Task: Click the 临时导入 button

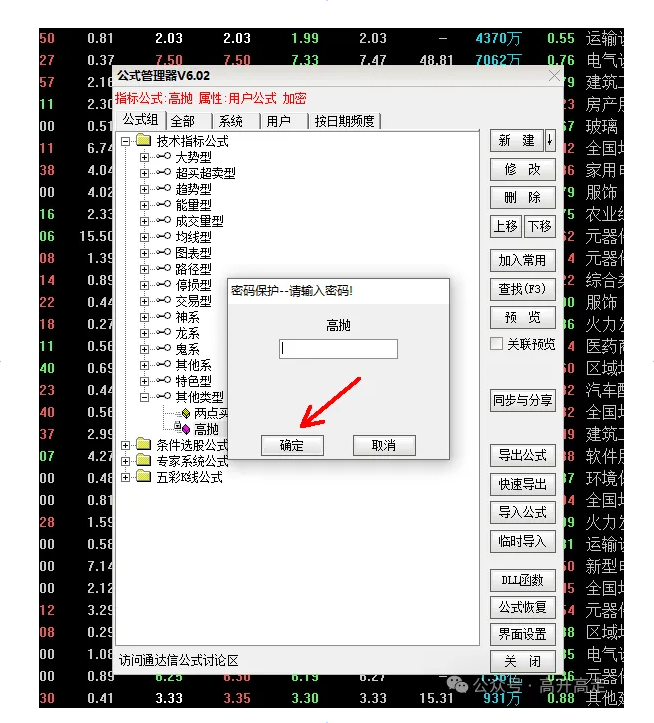Action: coord(523,541)
